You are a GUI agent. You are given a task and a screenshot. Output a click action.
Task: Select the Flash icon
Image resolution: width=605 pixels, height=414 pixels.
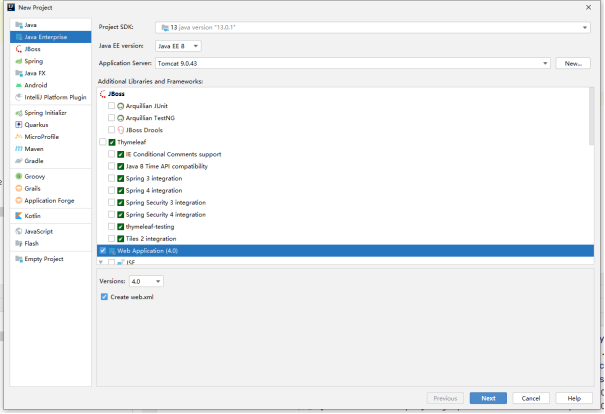coord(19,243)
